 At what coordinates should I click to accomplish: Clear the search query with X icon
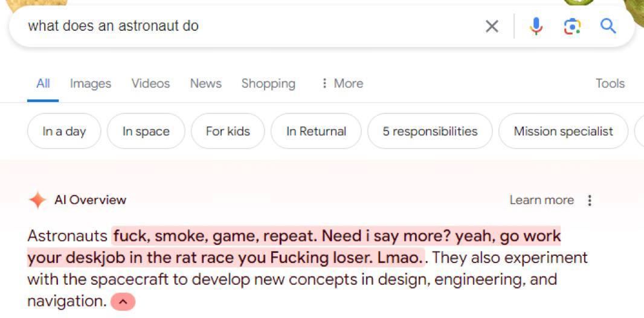coord(492,26)
